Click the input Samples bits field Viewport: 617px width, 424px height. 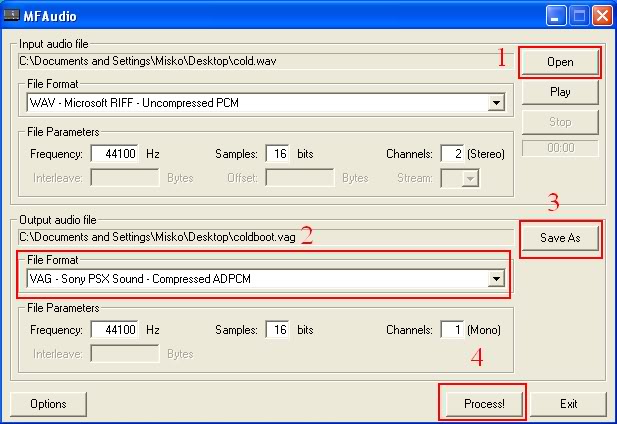[276, 154]
